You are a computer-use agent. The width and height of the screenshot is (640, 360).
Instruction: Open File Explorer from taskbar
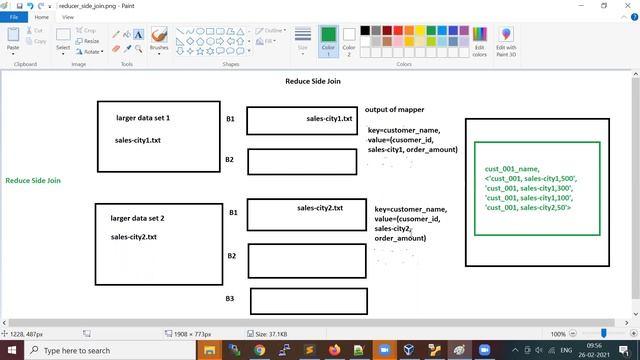click(x=209, y=350)
